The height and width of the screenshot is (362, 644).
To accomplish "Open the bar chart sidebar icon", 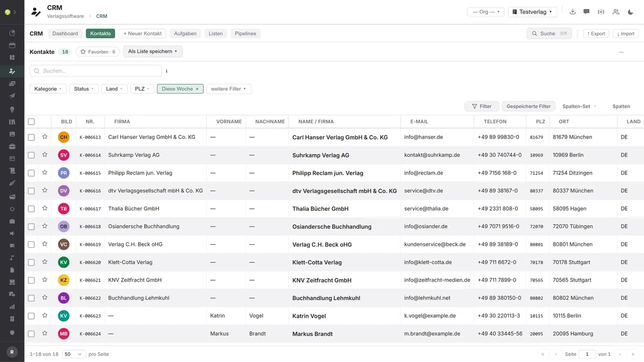I will point(12,307).
